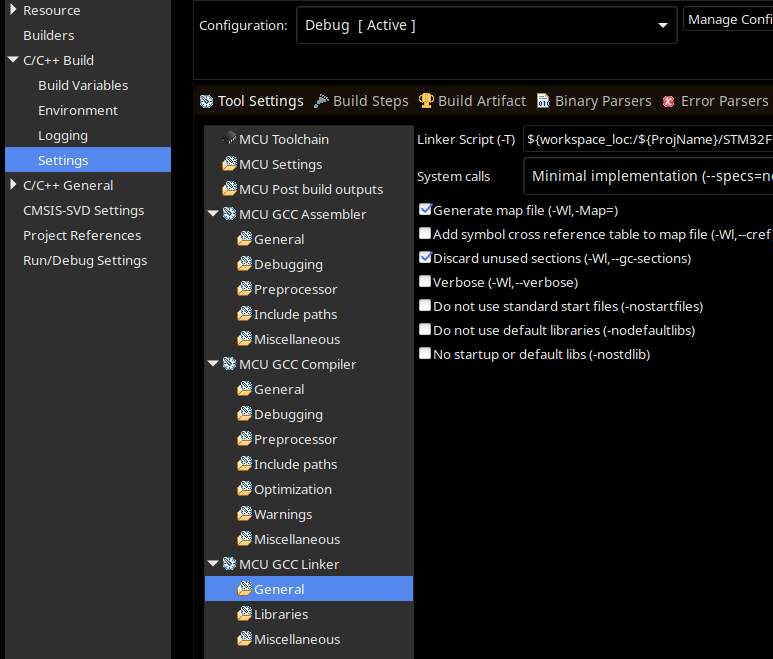
Task: Click the MCU Settings folder icon
Action: pos(229,164)
